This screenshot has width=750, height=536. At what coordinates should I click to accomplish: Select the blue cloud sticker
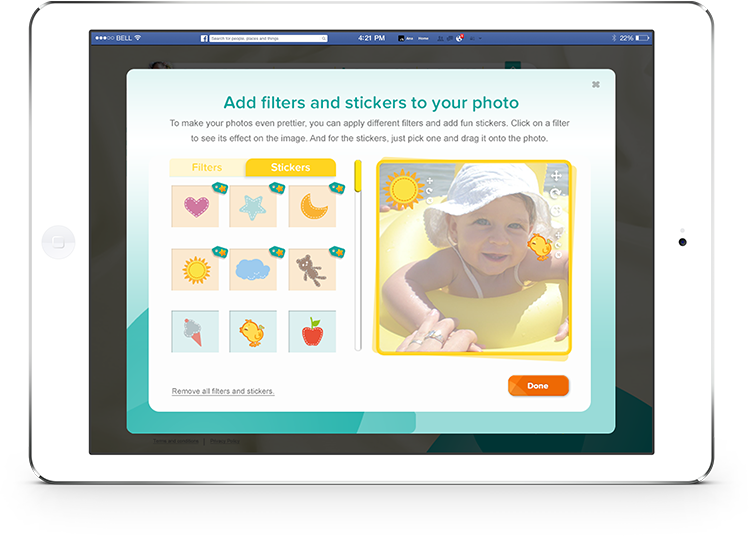pyautogui.click(x=253, y=269)
